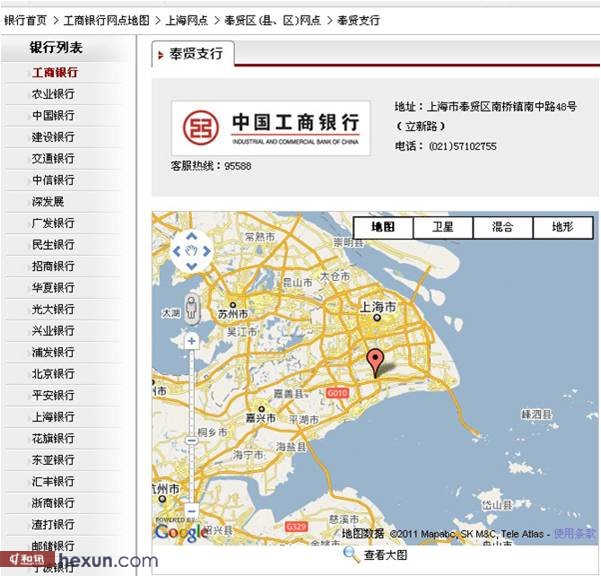Click the red location marker pin
Viewport: 601px width, 577px height.
375,363
